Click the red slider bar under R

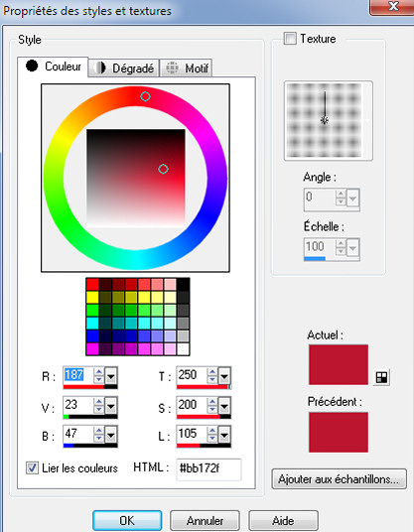point(90,386)
